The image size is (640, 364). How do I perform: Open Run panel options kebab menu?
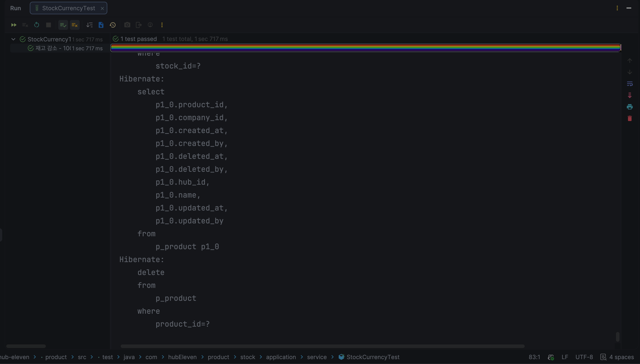(x=617, y=8)
